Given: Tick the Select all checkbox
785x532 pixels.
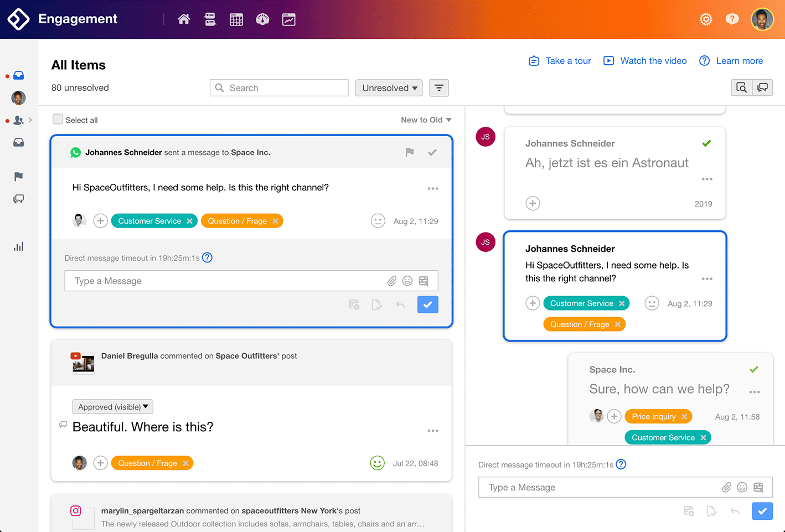Looking at the screenshot, I should 58,119.
